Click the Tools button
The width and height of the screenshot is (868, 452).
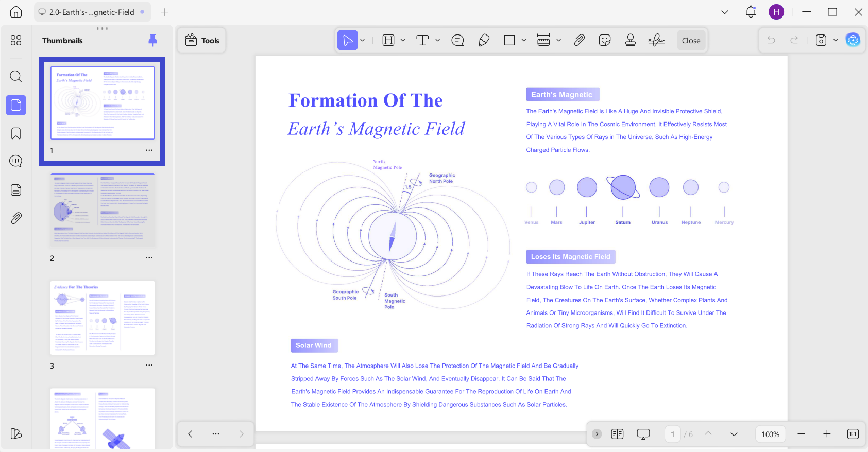point(202,40)
